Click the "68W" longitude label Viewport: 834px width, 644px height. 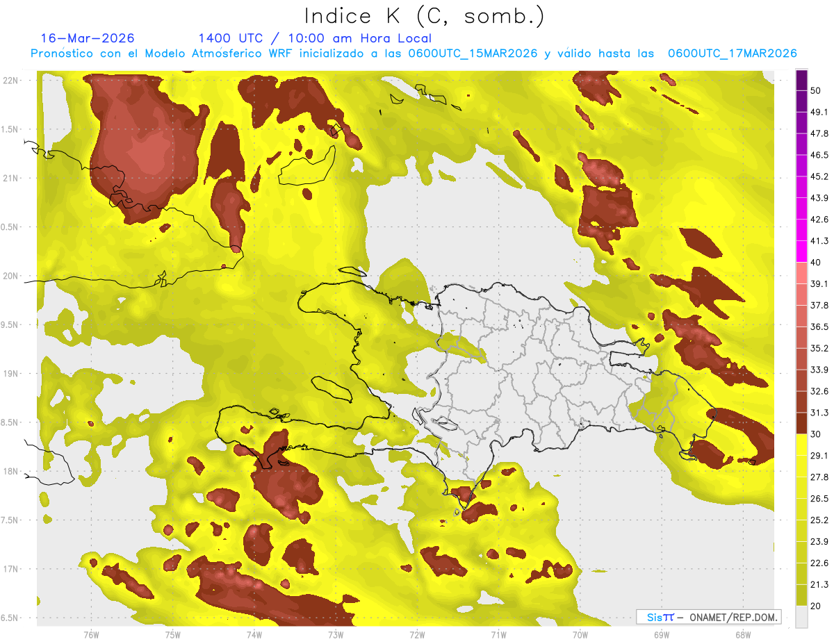pos(743,634)
